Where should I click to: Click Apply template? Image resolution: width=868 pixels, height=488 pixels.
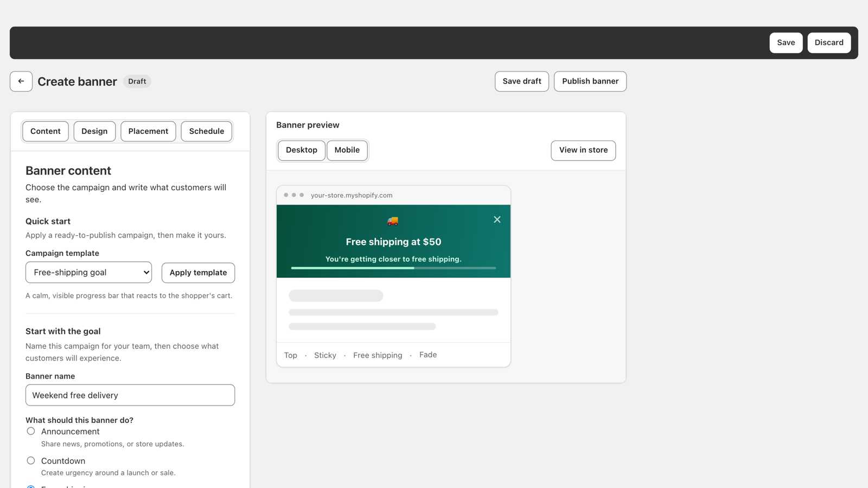[x=198, y=273]
